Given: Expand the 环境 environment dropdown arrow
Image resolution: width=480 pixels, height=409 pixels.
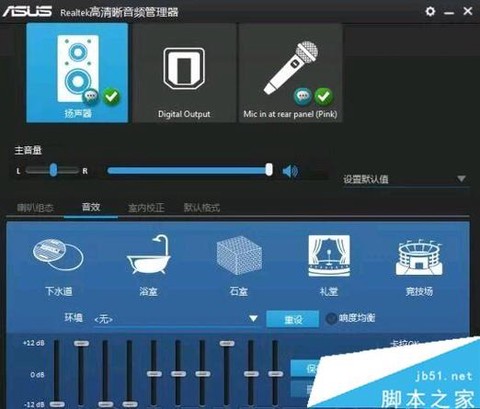Looking at the screenshot, I should coord(253,318).
